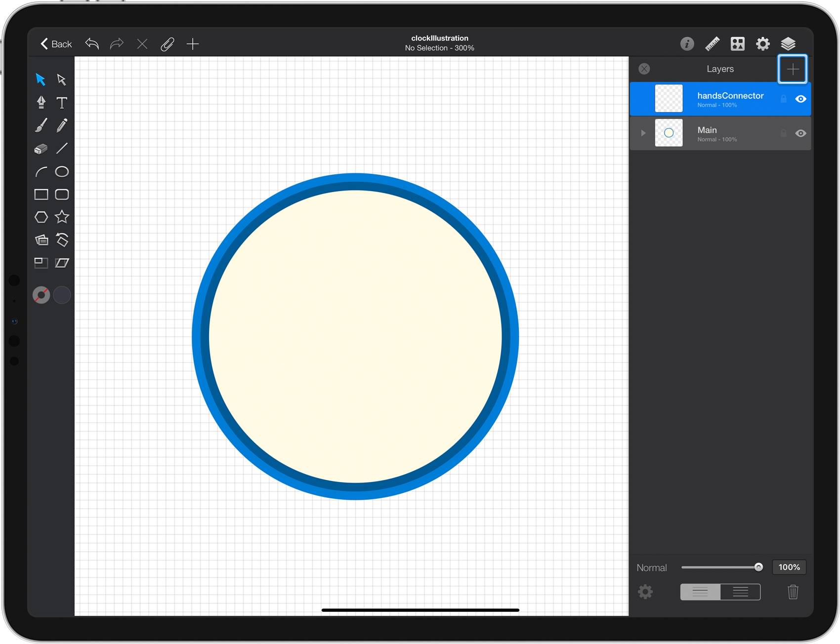
Task: Expand the Main layer group
Action: pos(643,133)
